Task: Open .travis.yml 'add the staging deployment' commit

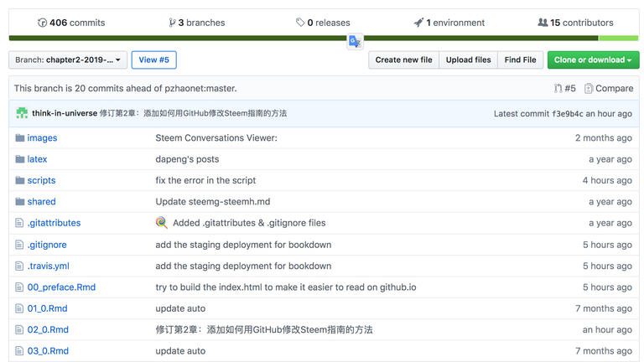Action: 243,266
